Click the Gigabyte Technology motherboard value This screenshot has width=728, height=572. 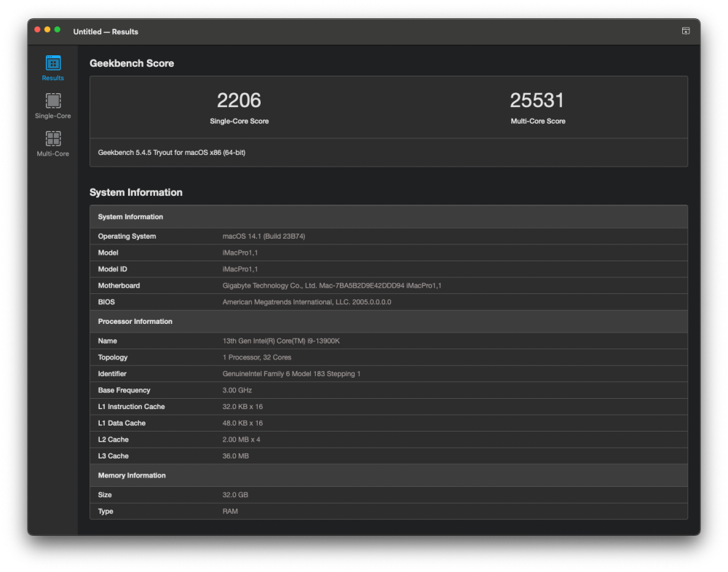(332, 285)
